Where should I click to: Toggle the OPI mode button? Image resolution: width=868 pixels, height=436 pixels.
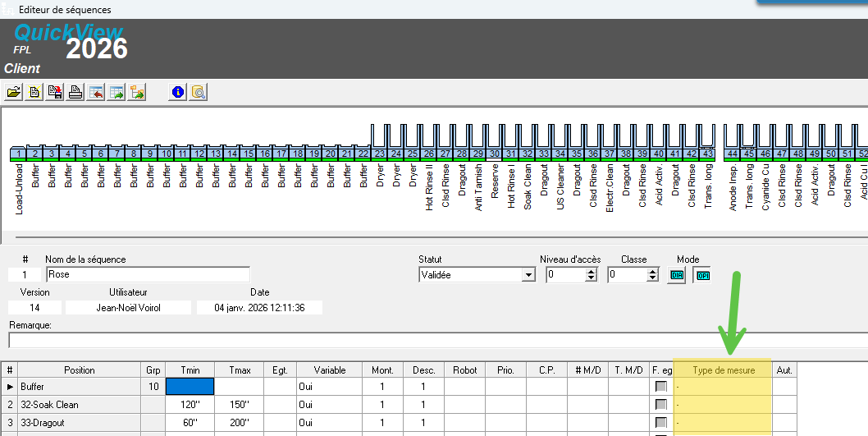(x=703, y=275)
